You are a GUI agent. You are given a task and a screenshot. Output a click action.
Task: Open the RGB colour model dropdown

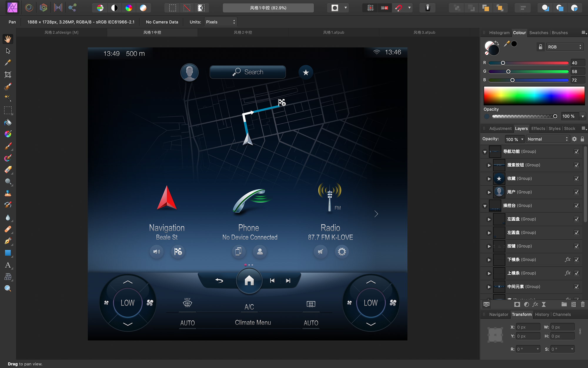(564, 47)
